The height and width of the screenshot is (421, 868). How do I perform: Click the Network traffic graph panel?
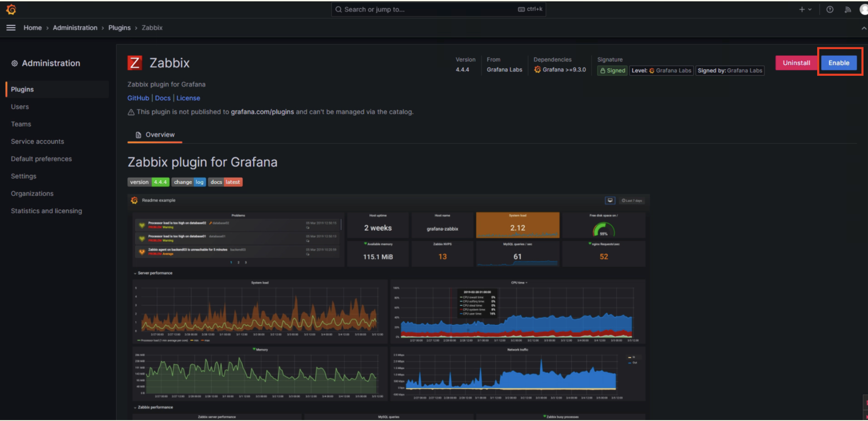518,374
